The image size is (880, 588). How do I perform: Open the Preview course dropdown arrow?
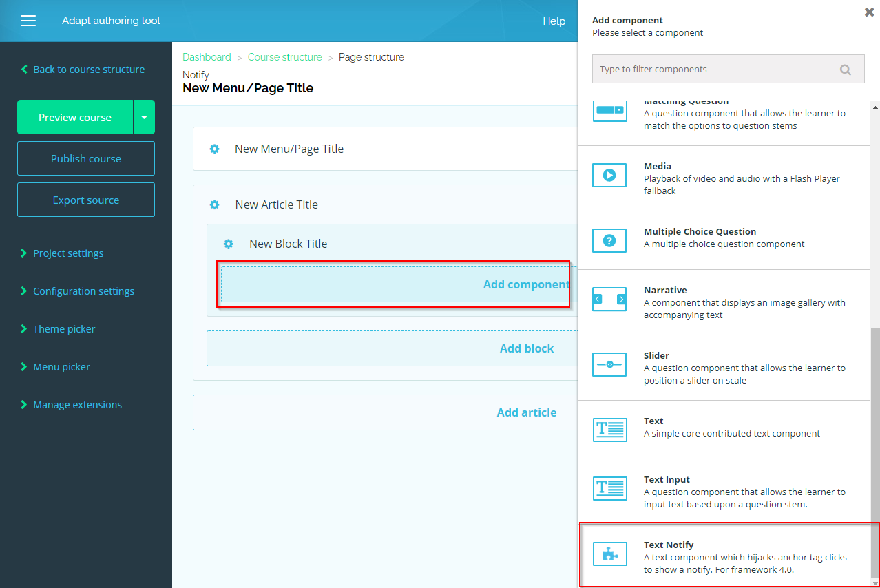[144, 117]
